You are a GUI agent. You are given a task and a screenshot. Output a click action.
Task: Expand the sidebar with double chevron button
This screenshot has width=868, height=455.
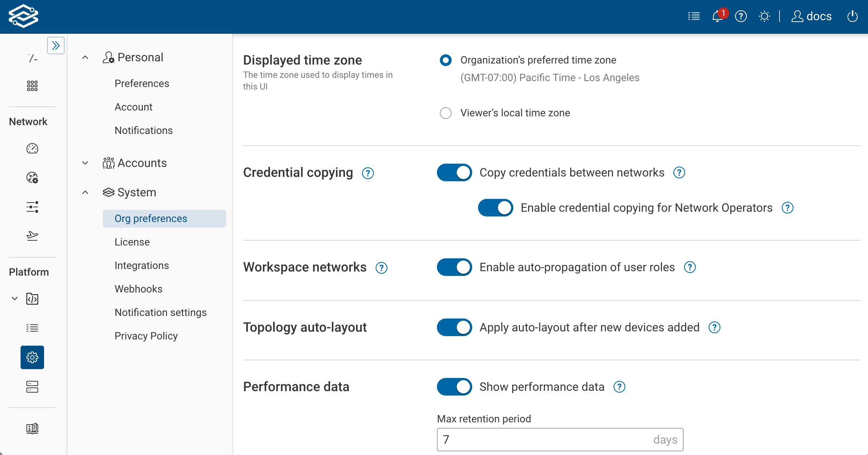56,45
